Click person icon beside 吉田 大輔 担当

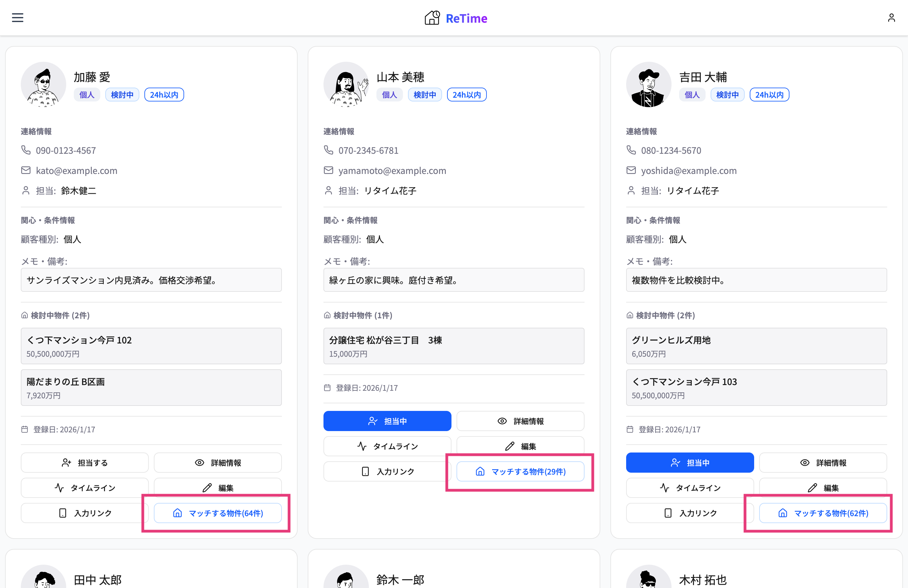point(631,190)
